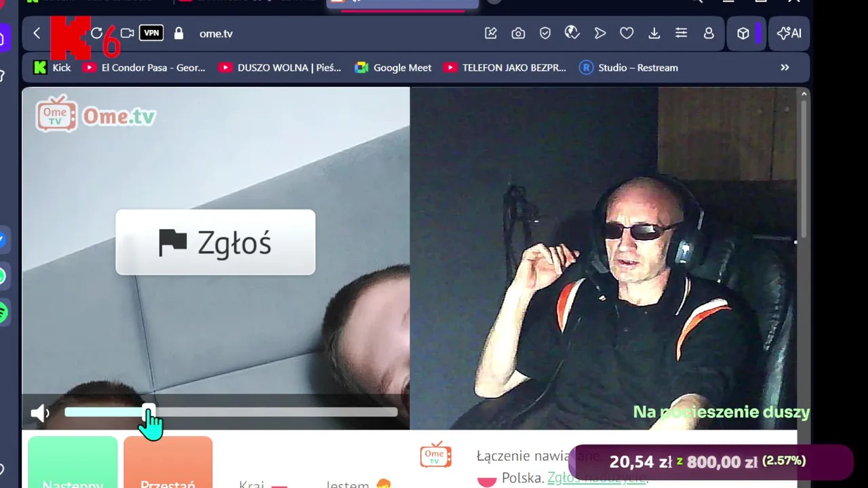Open Studio – Restream bookmark
The image size is (868, 488).
(629, 68)
